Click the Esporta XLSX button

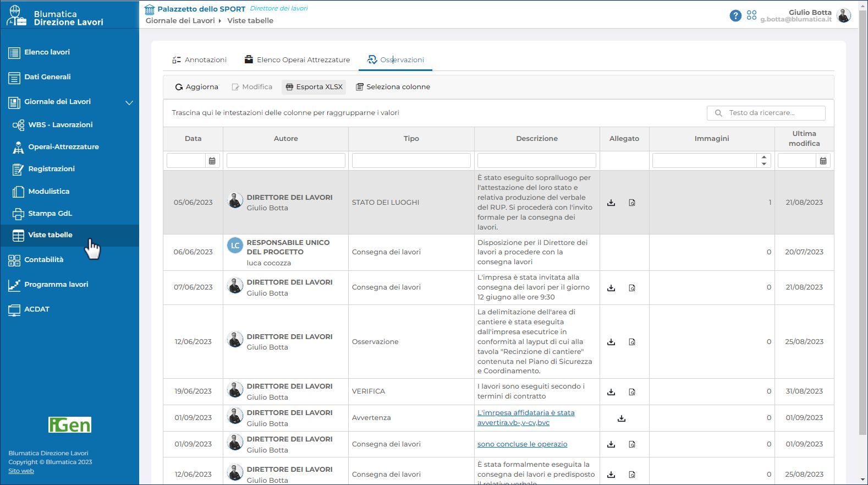(314, 87)
